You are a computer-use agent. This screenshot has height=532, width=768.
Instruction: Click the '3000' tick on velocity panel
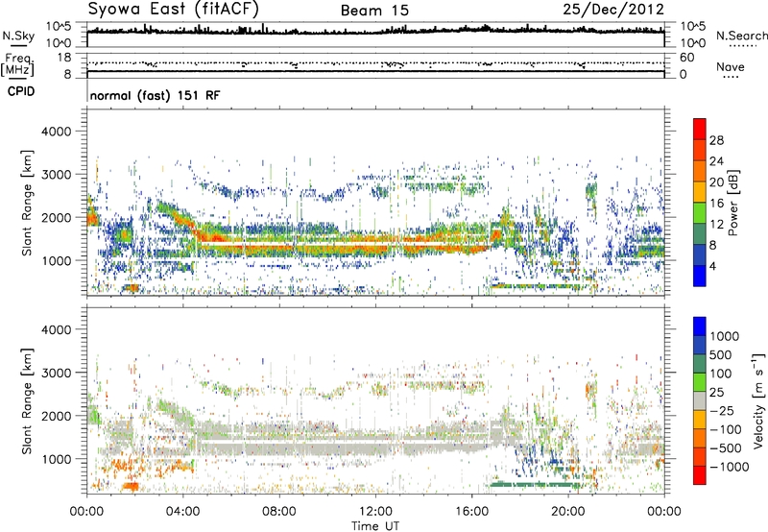pos(57,373)
